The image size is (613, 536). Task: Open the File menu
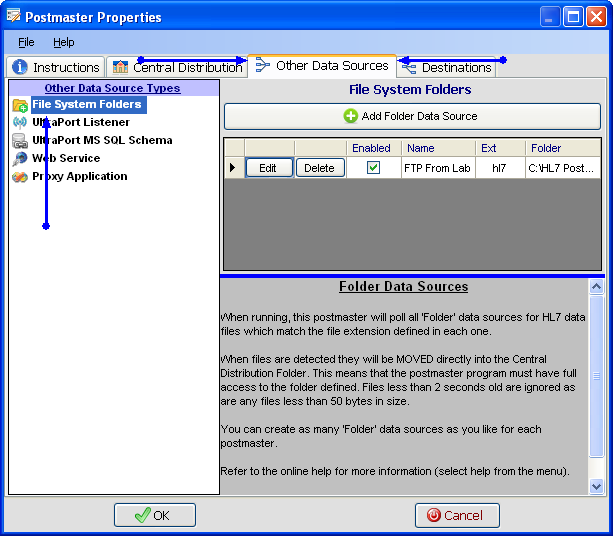(x=26, y=43)
